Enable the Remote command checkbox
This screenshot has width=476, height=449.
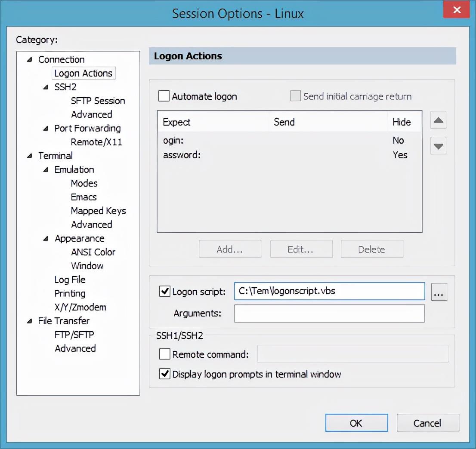pyautogui.click(x=164, y=354)
